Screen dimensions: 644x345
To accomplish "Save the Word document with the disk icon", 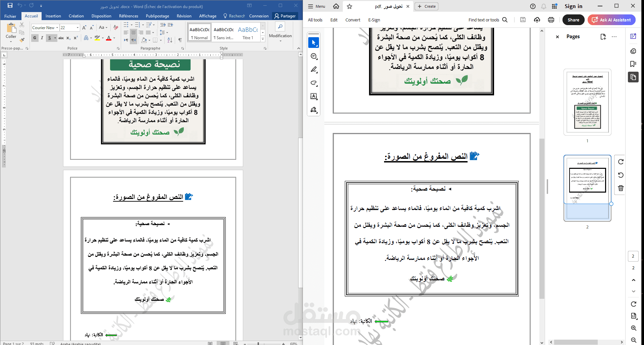I will click(x=10, y=5).
